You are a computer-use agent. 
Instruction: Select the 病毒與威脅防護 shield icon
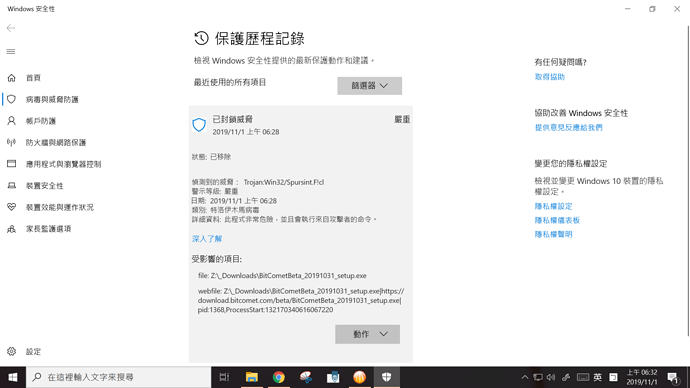[x=11, y=99]
